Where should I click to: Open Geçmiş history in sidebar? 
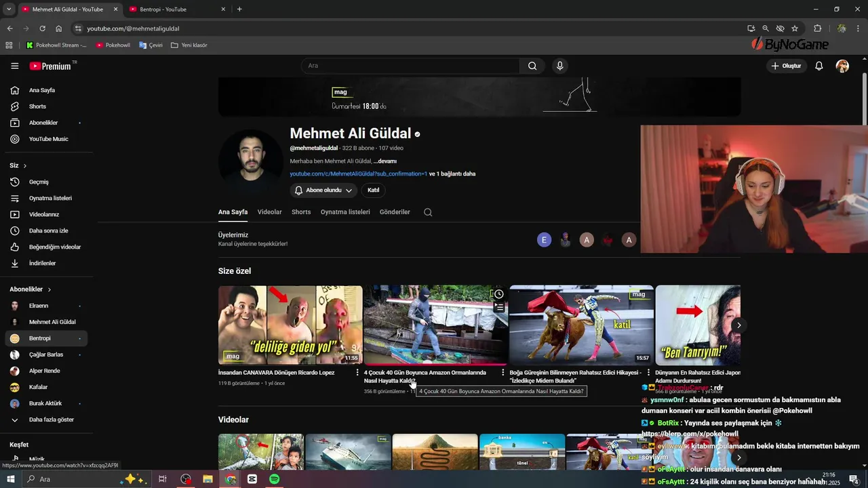click(x=46, y=182)
